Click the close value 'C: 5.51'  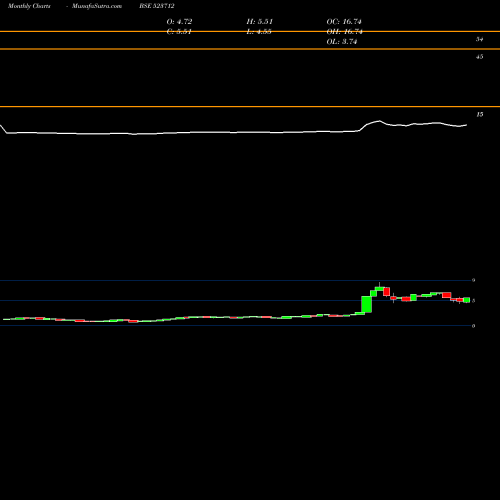[x=179, y=32]
